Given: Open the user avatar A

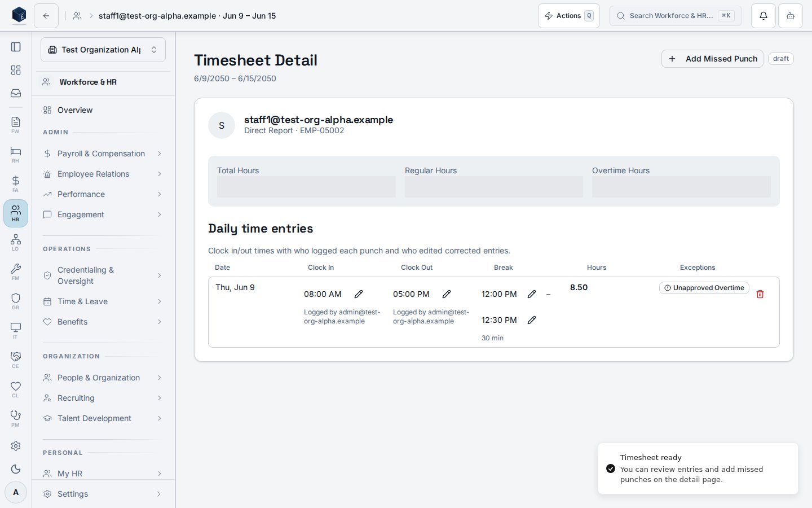Looking at the screenshot, I should pos(16,492).
